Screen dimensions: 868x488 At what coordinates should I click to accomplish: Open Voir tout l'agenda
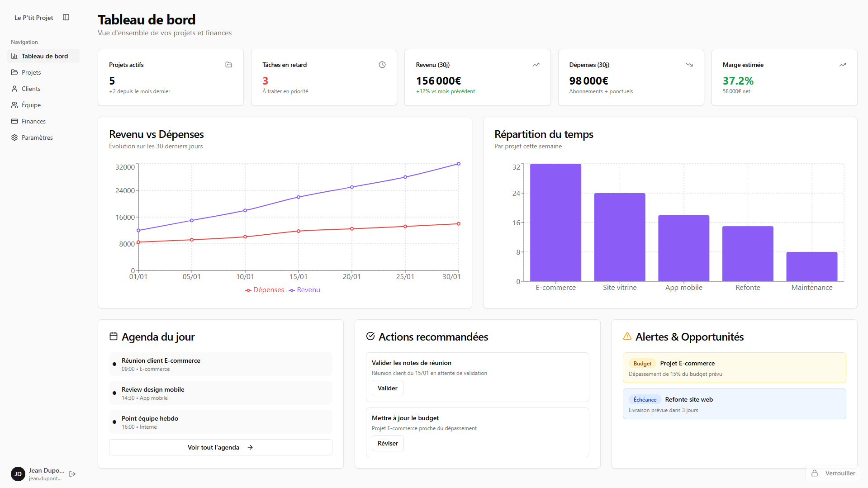pyautogui.click(x=220, y=447)
